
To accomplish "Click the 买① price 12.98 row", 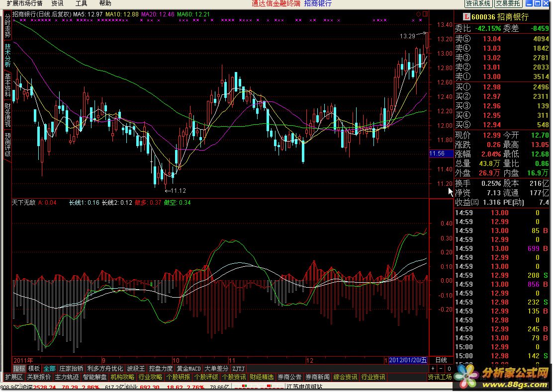I will point(502,87).
